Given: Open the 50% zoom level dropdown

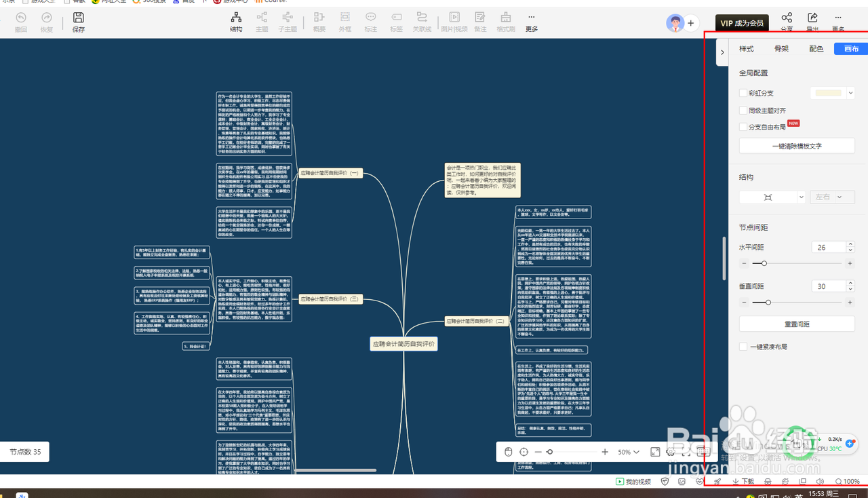Looking at the screenshot, I should 628,452.
